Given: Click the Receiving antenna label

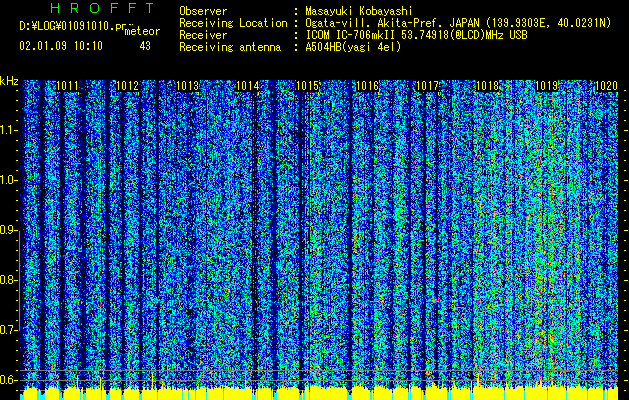Looking at the screenshot, I should point(230,47).
